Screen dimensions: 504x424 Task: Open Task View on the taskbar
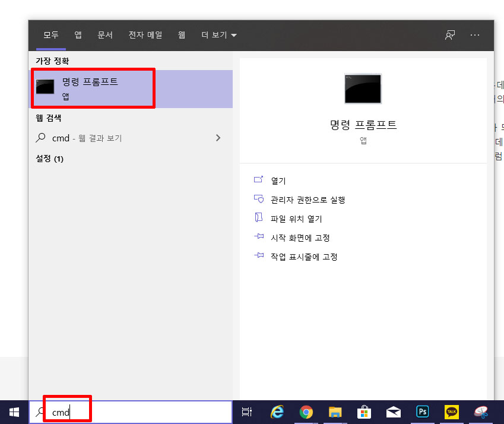click(247, 412)
